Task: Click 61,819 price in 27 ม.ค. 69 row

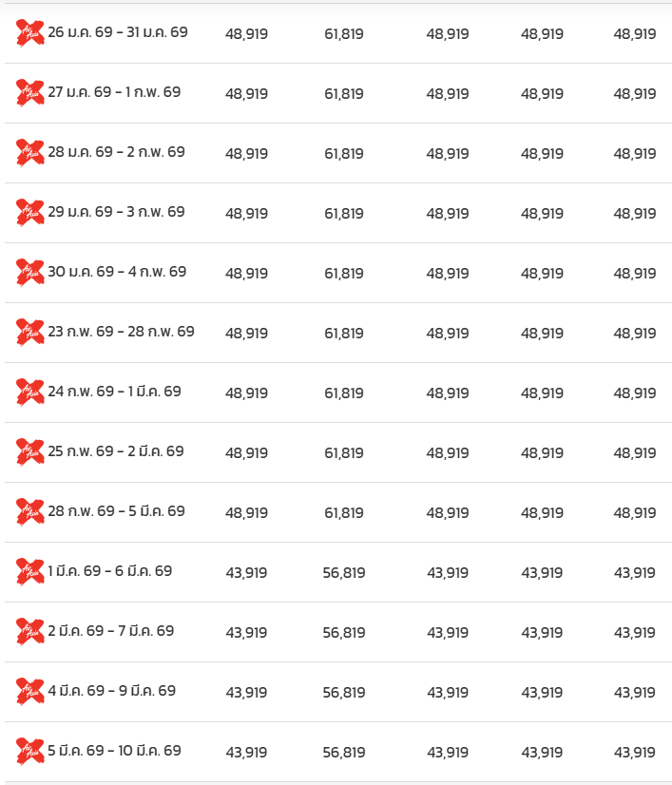Action: (344, 94)
